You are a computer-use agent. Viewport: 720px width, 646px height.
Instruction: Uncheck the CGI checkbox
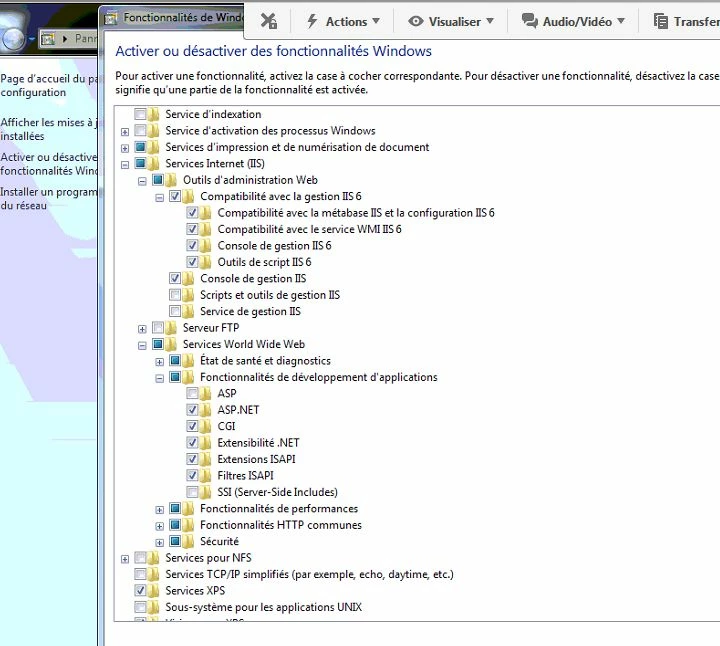click(192, 426)
